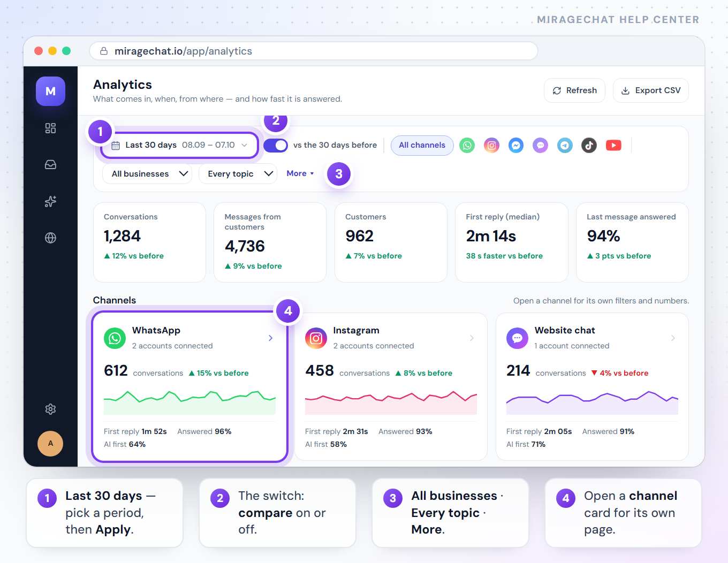This screenshot has height=563, width=728.
Task: Filter by the TikTok channel icon
Action: coord(589,145)
